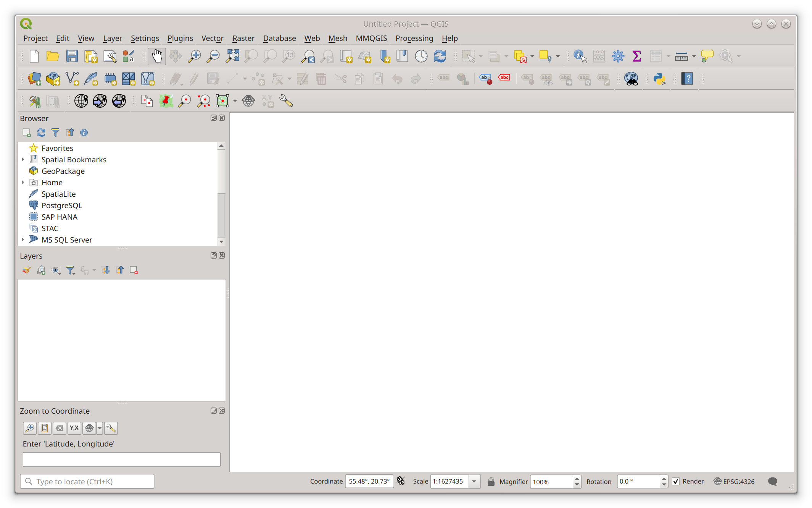This screenshot has width=812, height=508.
Task: Remove layer icon in Layers panel
Action: 134,270
